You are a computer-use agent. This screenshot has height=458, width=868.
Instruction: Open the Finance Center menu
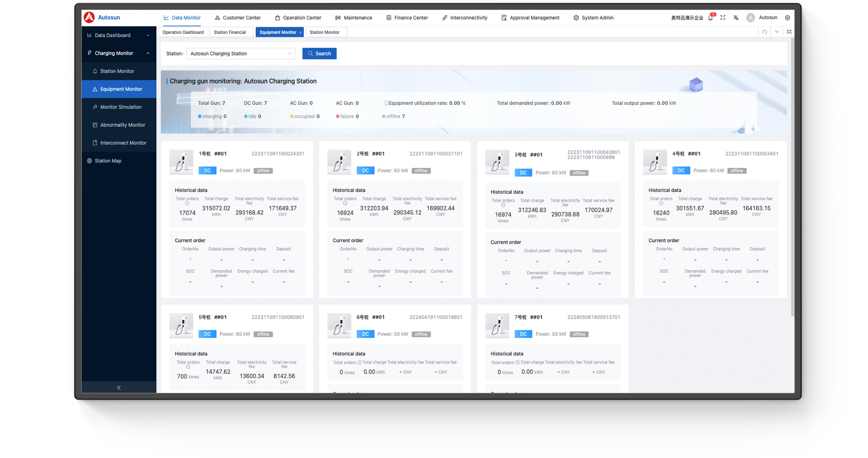pyautogui.click(x=407, y=18)
